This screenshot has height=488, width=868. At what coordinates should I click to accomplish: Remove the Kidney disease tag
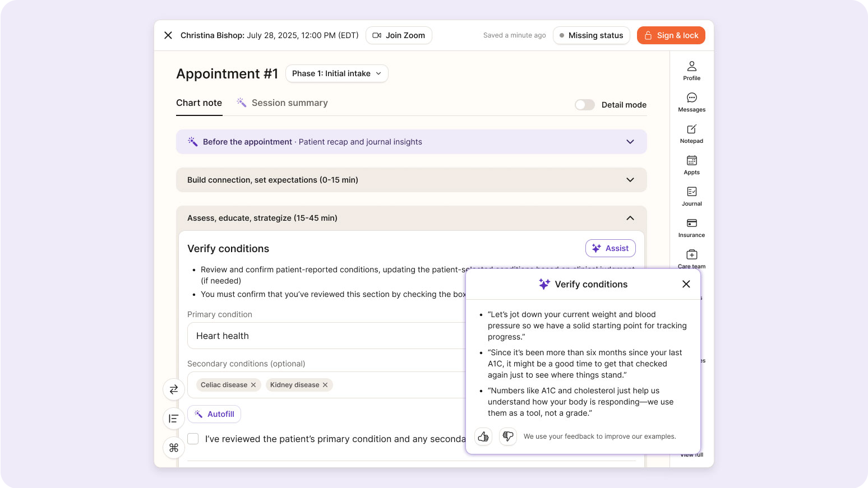(325, 385)
